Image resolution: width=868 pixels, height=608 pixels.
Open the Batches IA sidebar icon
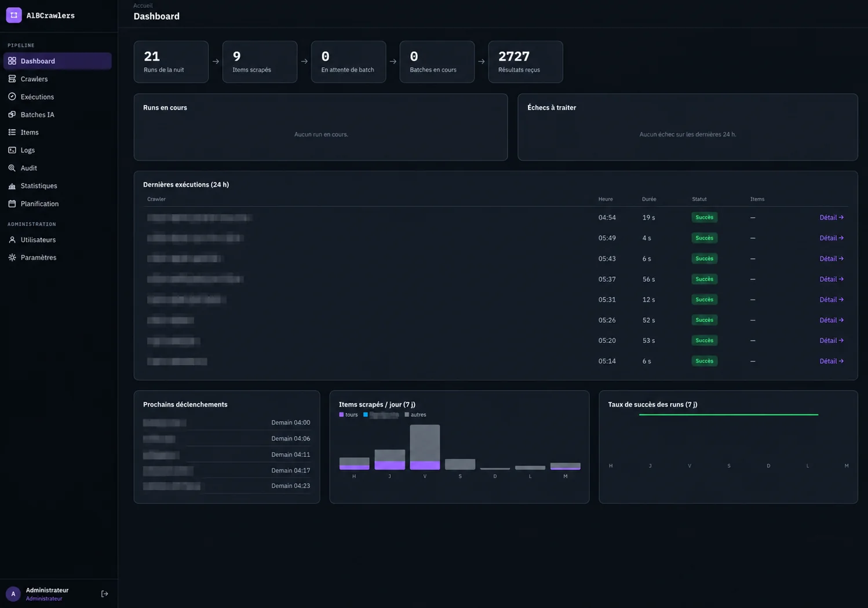12,115
